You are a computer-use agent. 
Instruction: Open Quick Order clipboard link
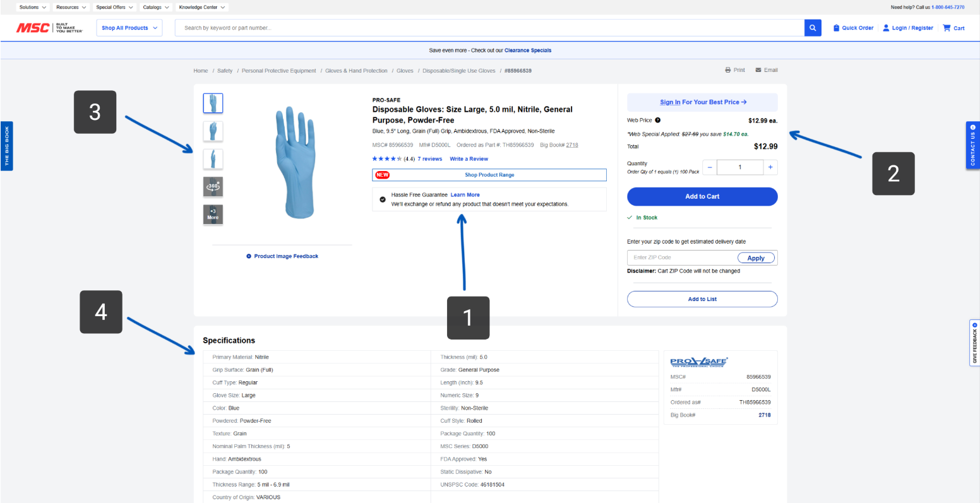(x=853, y=28)
